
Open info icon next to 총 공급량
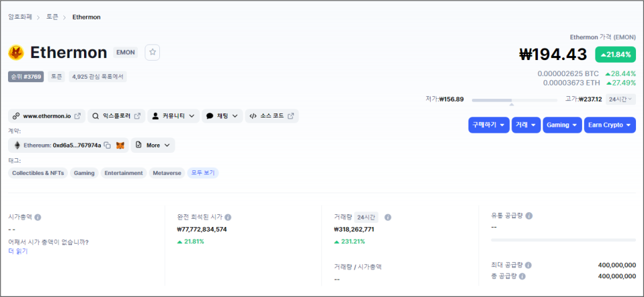tap(522, 276)
